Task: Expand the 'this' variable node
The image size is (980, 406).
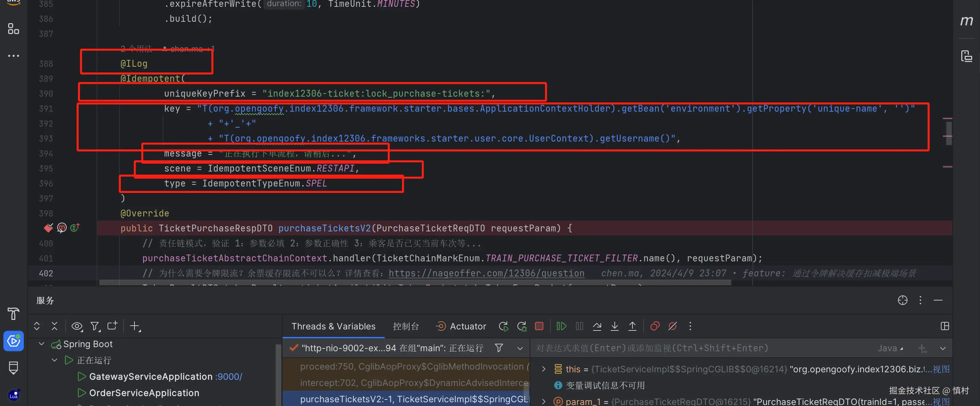Action: point(544,369)
